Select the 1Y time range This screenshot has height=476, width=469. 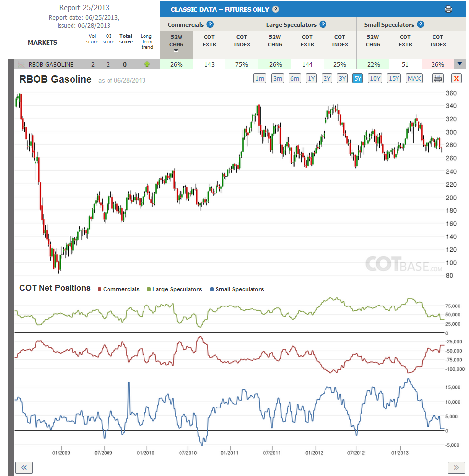point(311,79)
